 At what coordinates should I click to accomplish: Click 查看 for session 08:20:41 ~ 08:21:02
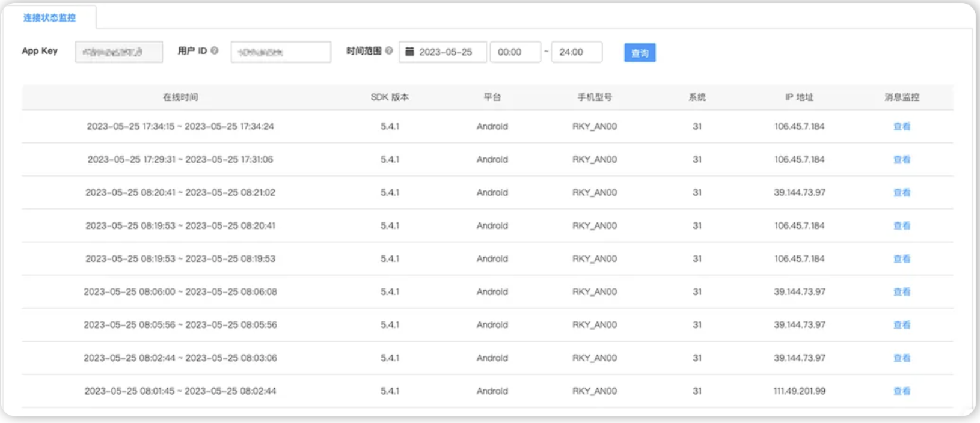[902, 192]
